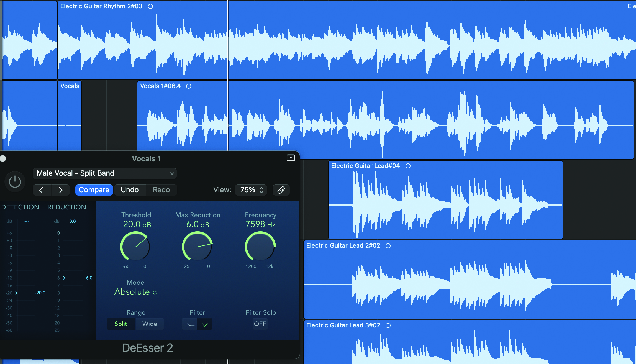Select Wide range mode

click(150, 324)
